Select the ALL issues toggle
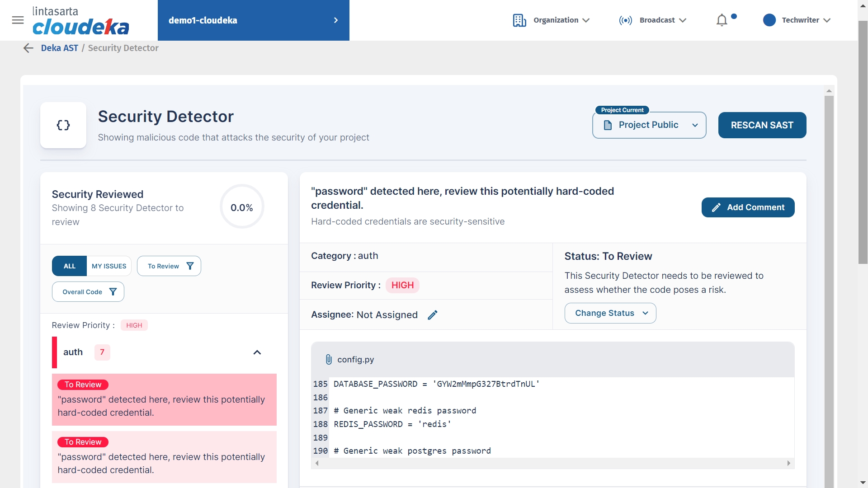Image resolution: width=868 pixels, height=488 pixels. [x=70, y=266]
